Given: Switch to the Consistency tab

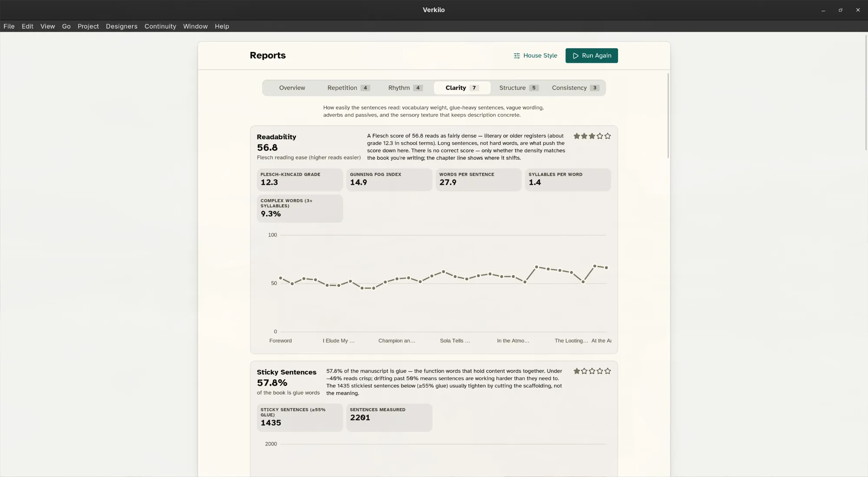Looking at the screenshot, I should (575, 88).
